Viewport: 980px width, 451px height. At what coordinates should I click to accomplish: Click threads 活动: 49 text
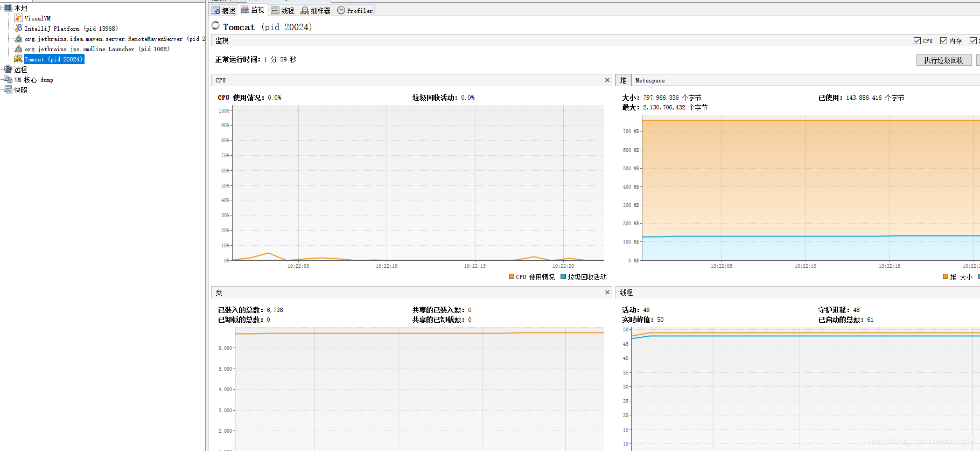pos(636,310)
